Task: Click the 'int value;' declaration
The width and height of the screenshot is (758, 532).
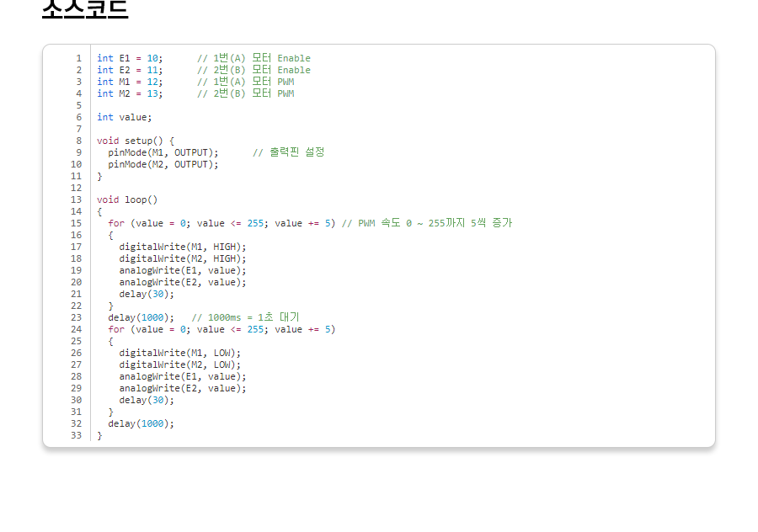Action: [124, 117]
